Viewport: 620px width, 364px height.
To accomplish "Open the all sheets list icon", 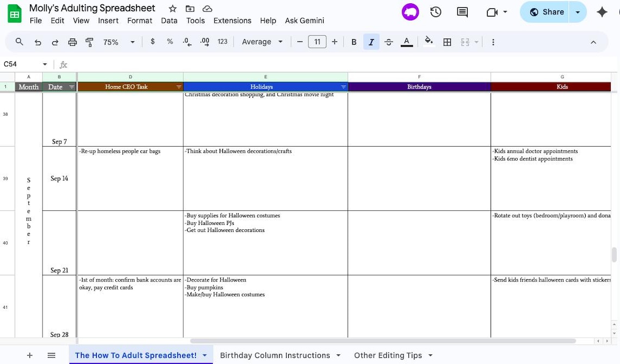I will coord(52,355).
